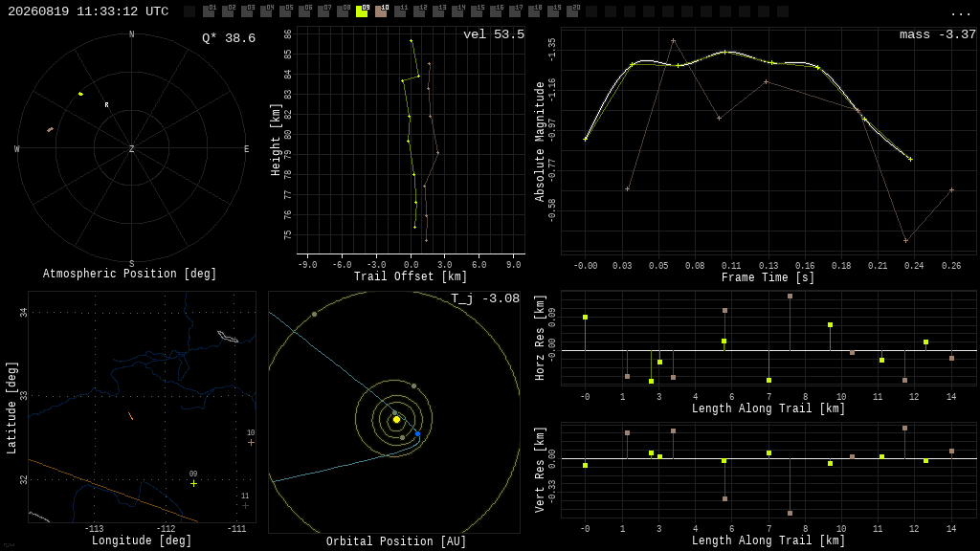Click the R radiant marker on polar plot

pyautogui.click(x=107, y=105)
